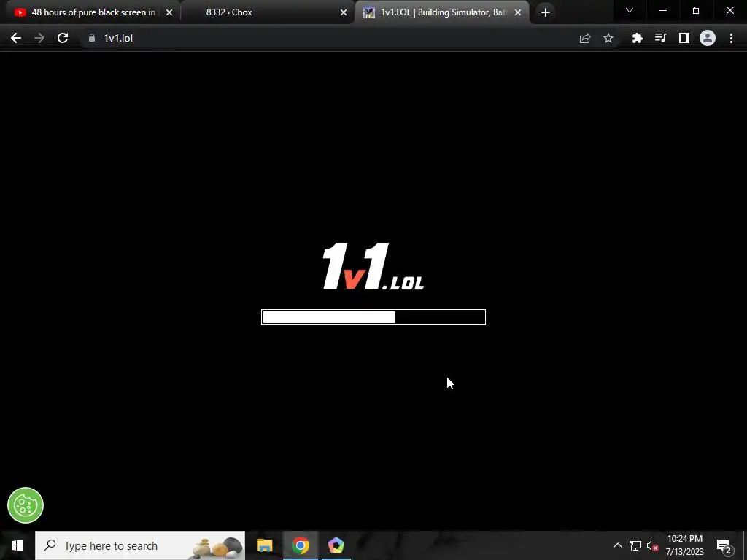Close the 1v1.LOL tab
The width and height of the screenshot is (747, 560).
[518, 12]
